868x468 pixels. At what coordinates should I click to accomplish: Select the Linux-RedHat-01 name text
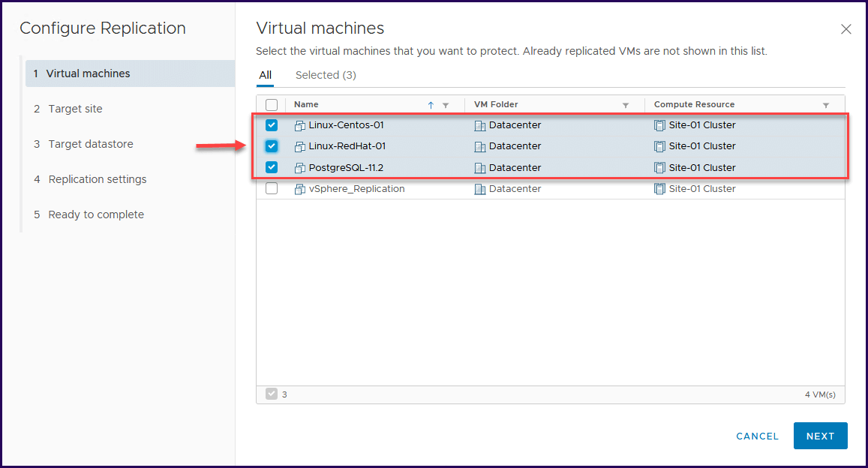coord(347,146)
